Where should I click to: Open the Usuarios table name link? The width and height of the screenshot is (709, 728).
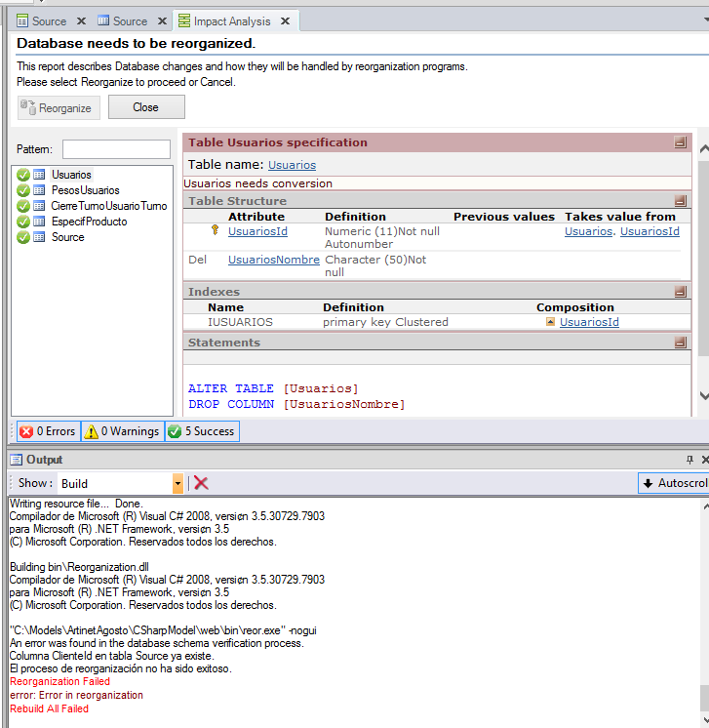point(292,165)
